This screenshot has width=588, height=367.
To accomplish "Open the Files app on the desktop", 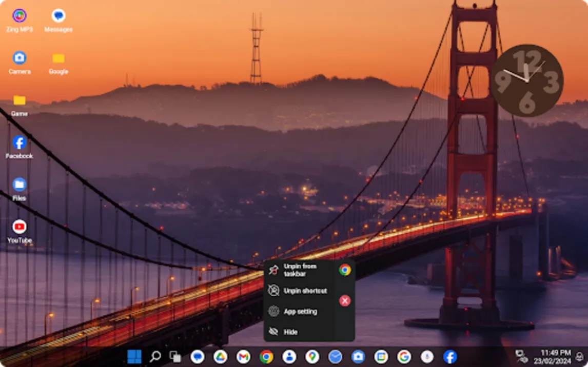I will [x=19, y=190].
